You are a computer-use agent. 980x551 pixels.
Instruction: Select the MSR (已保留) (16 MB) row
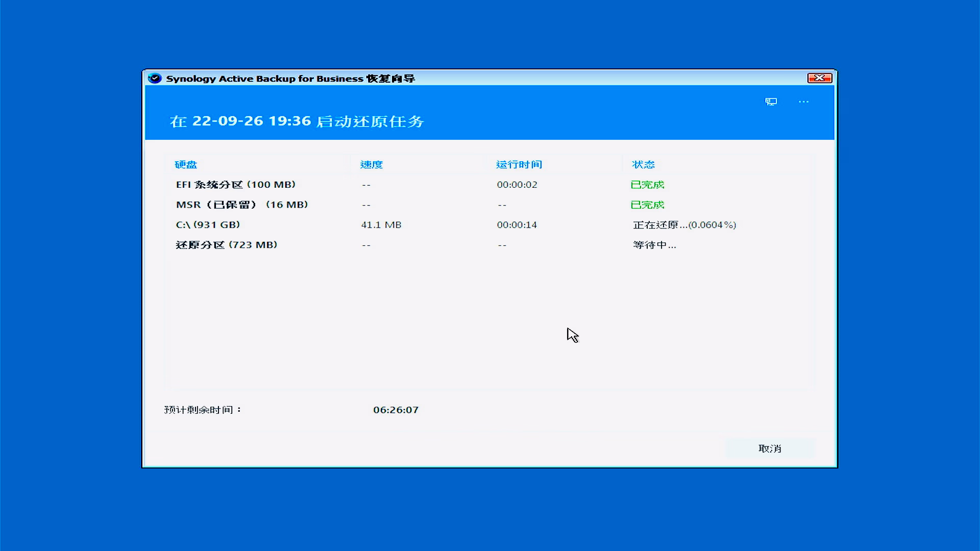tap(242, 205)
